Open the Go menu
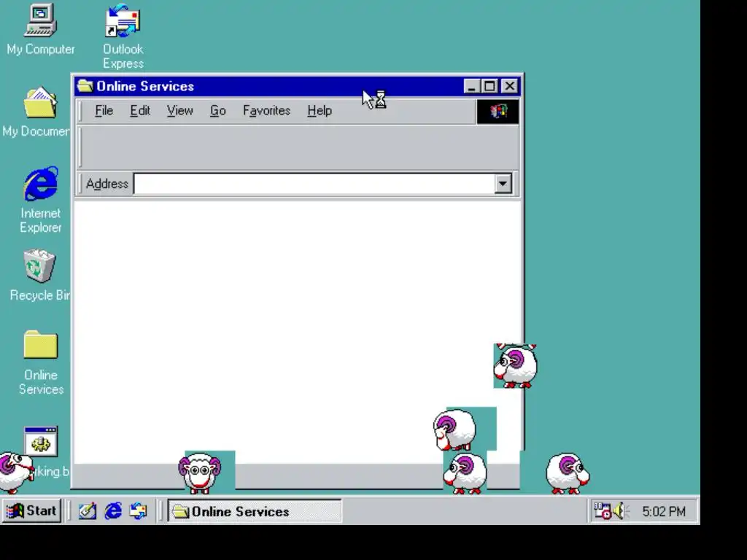The width and height of the screenshot is (747, 560). (217, 111)
